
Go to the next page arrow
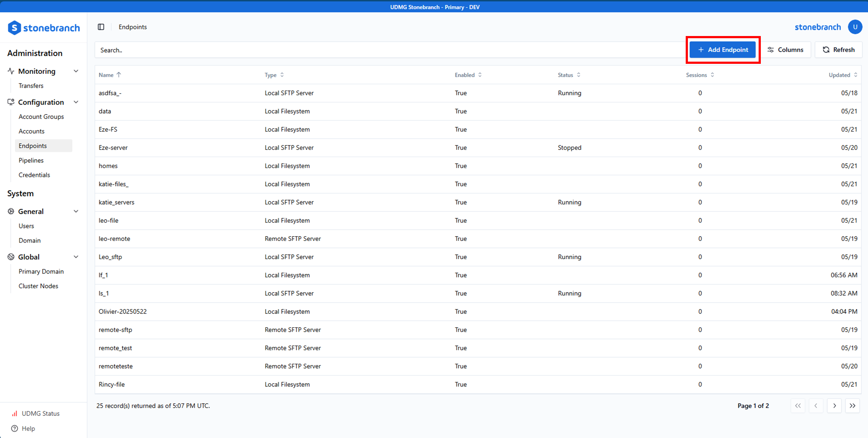[834, 406]
